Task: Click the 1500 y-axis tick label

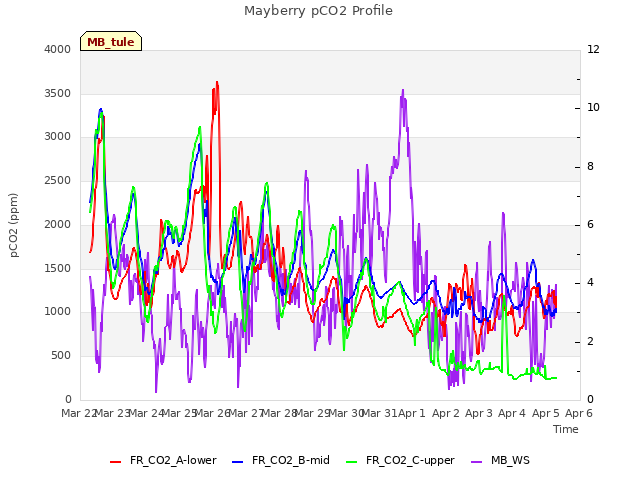Action: click(58, 268)
